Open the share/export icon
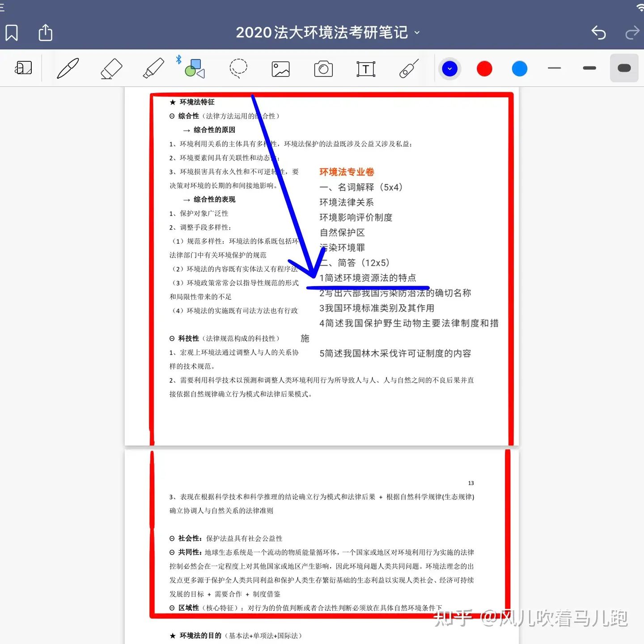 click(45, 33)
